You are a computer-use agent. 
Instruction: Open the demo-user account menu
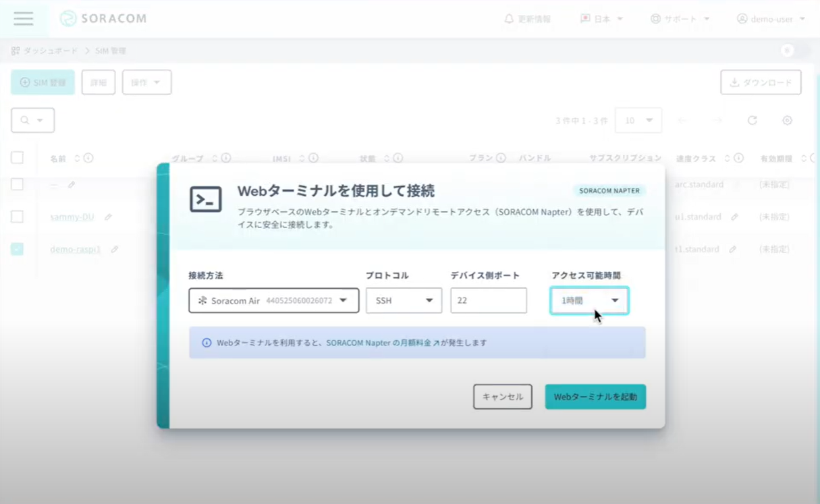point(769,19)
